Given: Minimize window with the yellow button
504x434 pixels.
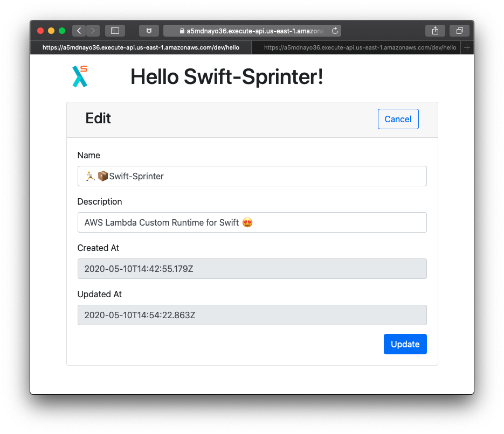Looking at the screenshot, I should coord(51,31).
